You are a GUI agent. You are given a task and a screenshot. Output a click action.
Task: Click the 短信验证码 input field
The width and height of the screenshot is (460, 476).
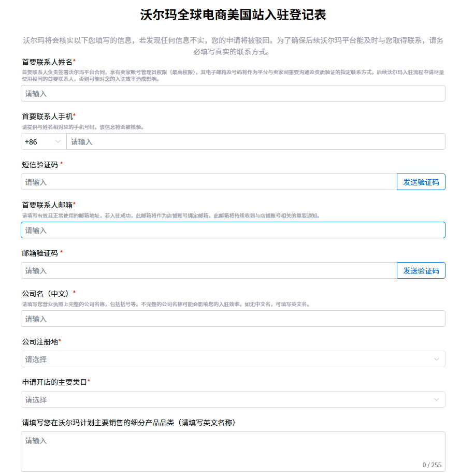point(209,182)
